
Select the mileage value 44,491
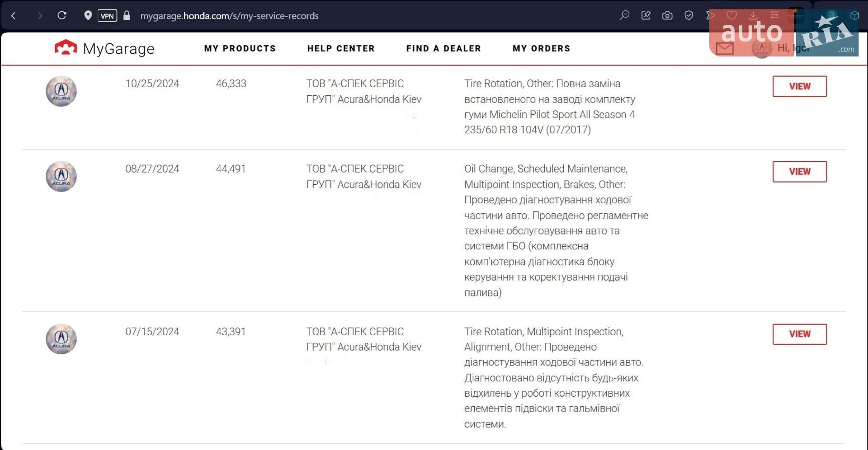coord(231,169)
